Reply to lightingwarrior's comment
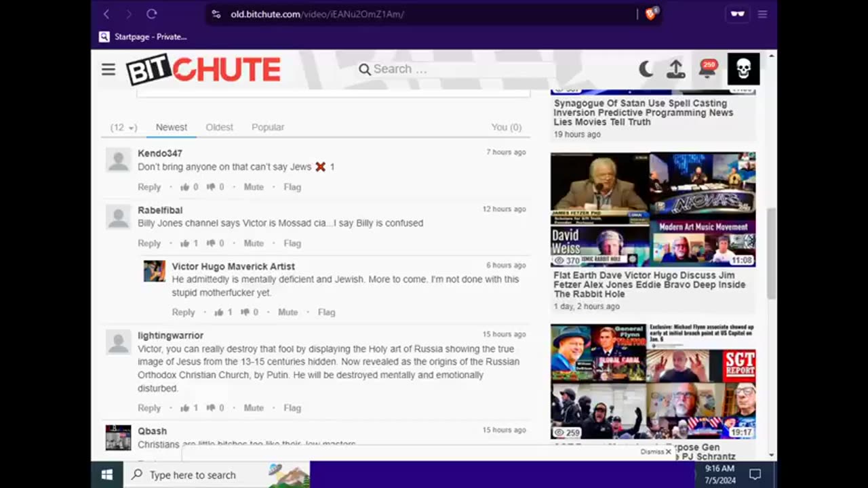This screenshot has width=868, height=488. pos(149,408)
